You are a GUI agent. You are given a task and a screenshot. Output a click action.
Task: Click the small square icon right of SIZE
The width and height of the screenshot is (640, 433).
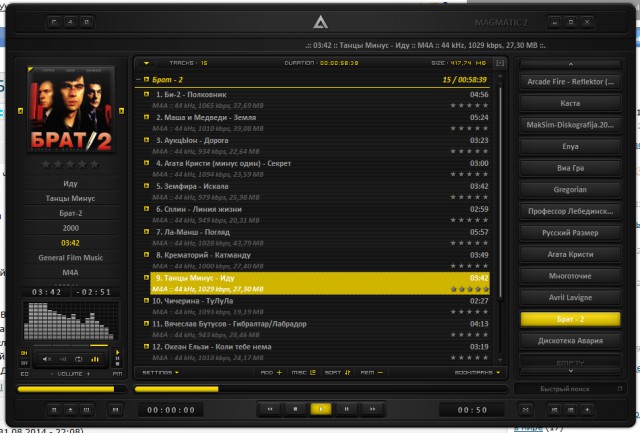[500, 63]
